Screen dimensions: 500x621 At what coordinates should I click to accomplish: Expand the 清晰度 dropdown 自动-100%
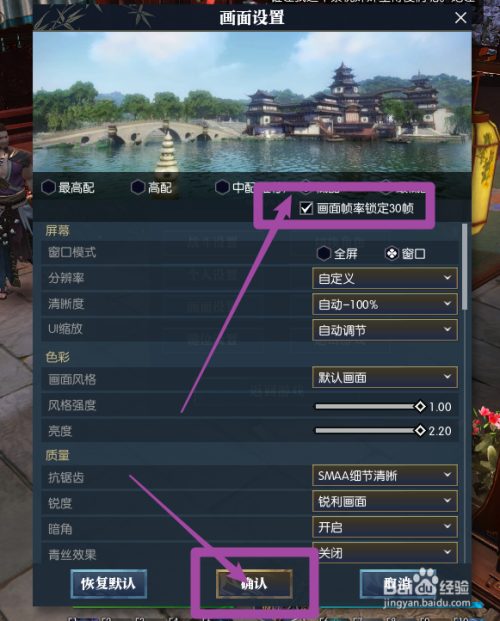coord(385,304)
